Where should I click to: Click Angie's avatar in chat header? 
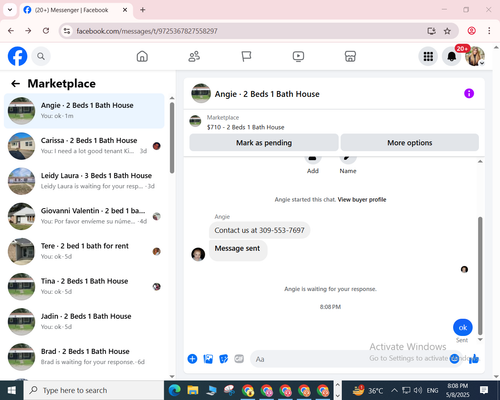(201, 94)
